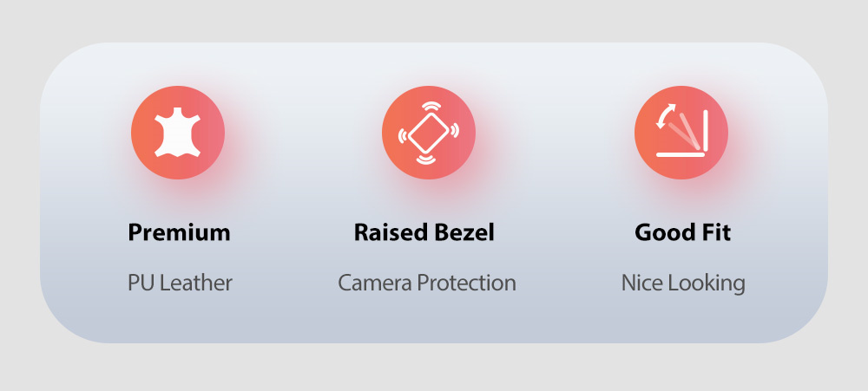Click the leather hide icon
Viewport: 868px width, 391px height.
point(178,134)
